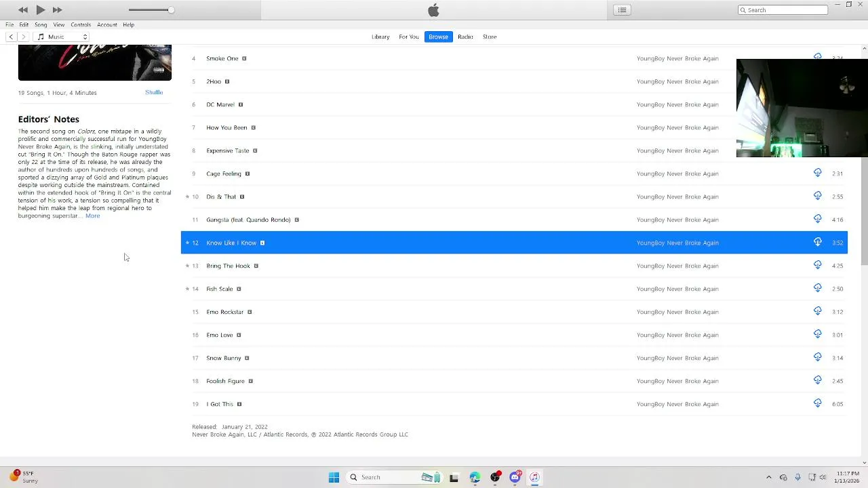Open the View menu

(59, 24)
